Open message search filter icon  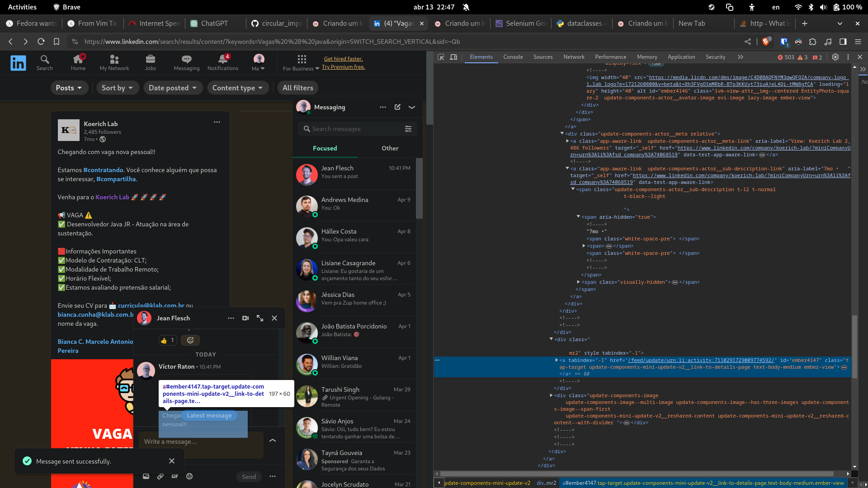408,129
